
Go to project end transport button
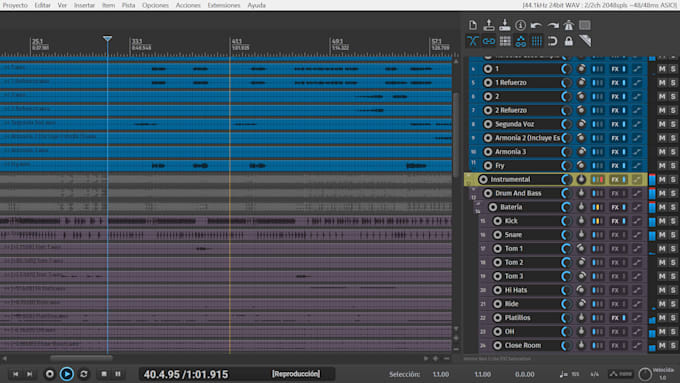coord(29,374)
